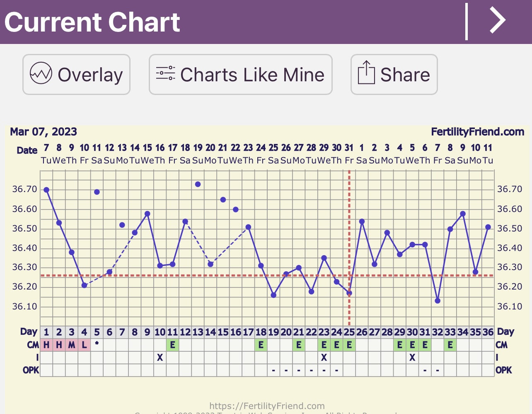The height and width of the screenshot is (414, 532).
Task: Click the Mar 07, 2023 chart date label
Action: tap(44, 132)
